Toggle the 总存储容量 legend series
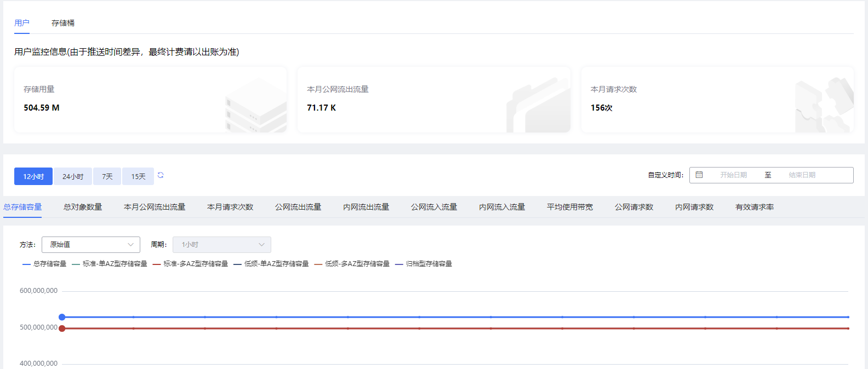Viewport: 868px width, 369px height. click(x=44, y=264)
